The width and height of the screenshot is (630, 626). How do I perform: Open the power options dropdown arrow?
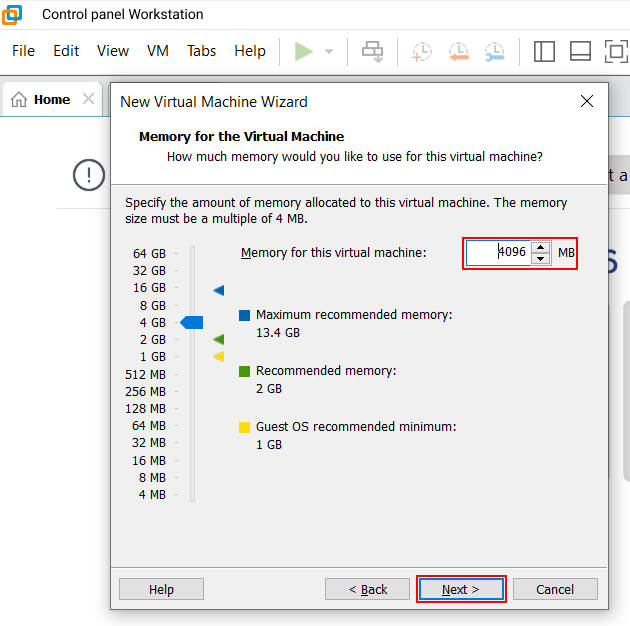(x=328, y=51)
